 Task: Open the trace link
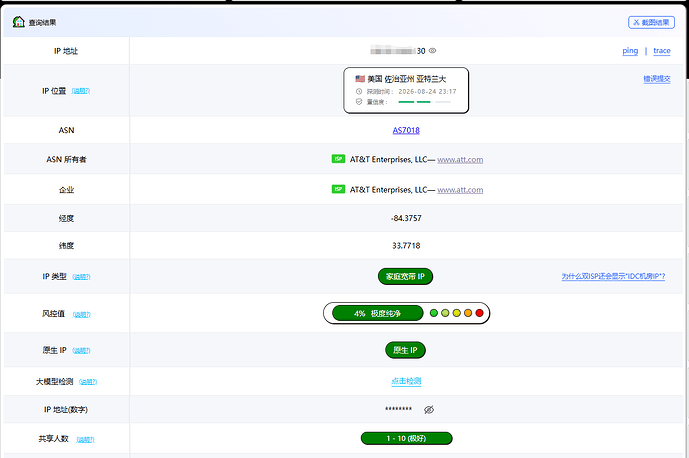click(x=662, y=51)
